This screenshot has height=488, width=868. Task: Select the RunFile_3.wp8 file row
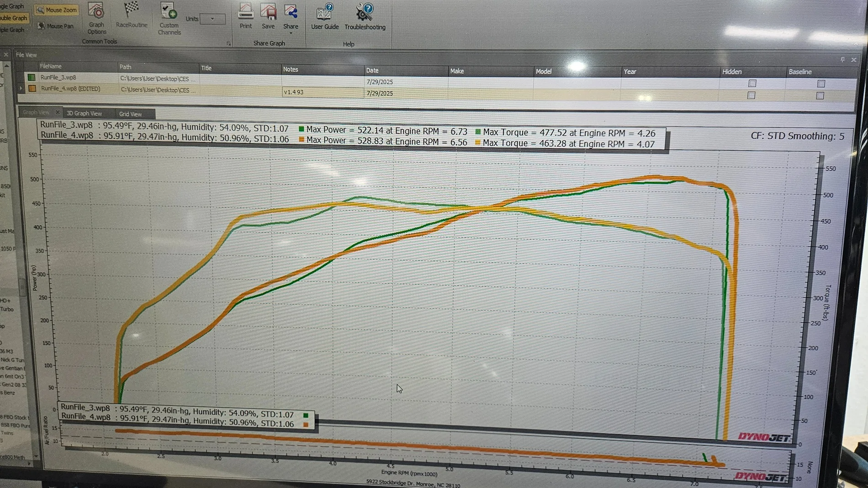pyautogui.click(x=436, y=80)
